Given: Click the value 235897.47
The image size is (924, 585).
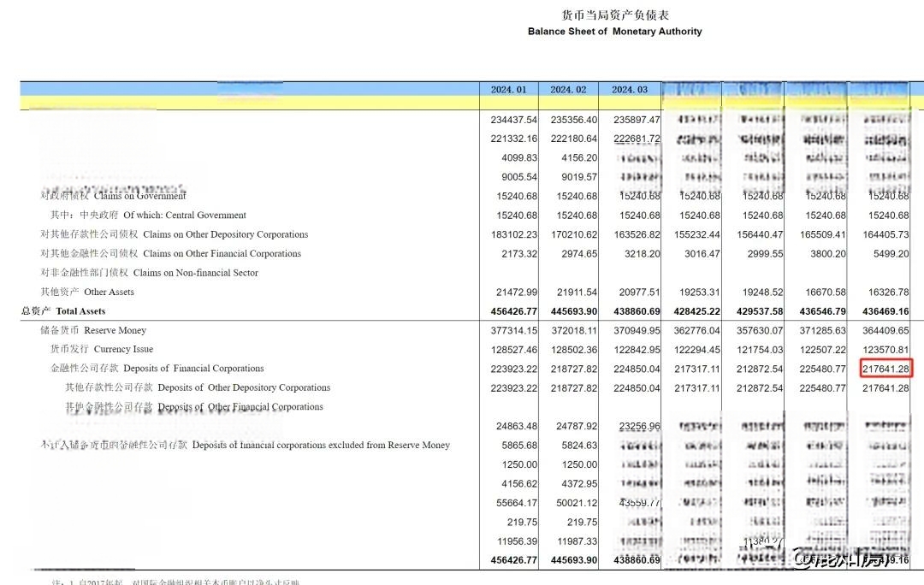Looking at the screenshot, I should click(x=637, y=120).
